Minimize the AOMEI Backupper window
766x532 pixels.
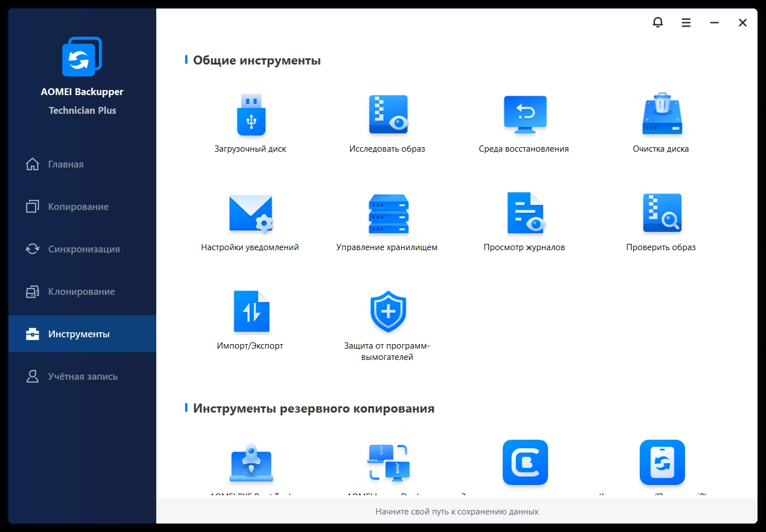(714, 23)
